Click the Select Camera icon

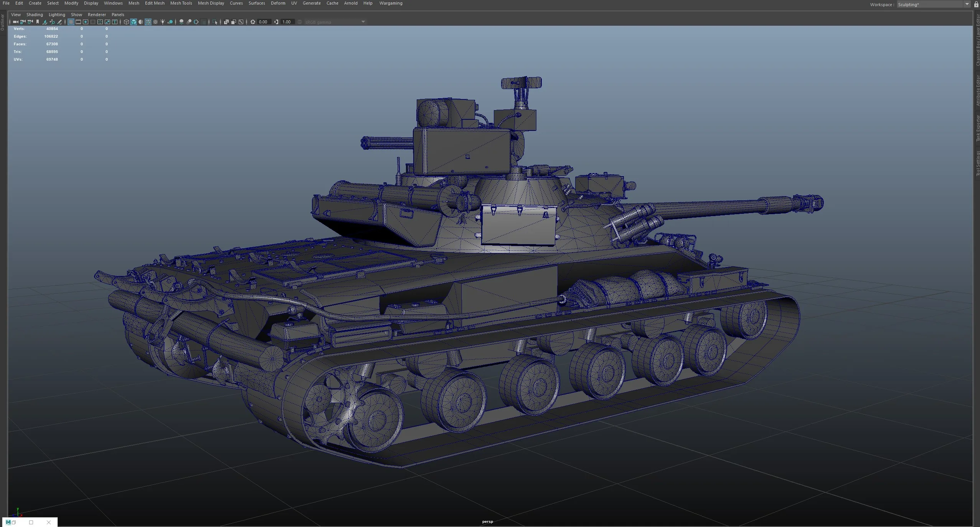pos(15,22)
